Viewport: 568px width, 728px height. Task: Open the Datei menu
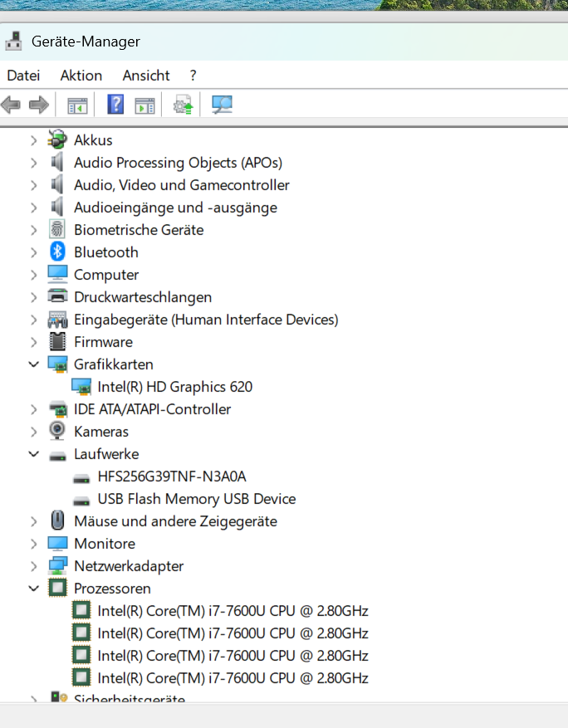coord(24,76)
